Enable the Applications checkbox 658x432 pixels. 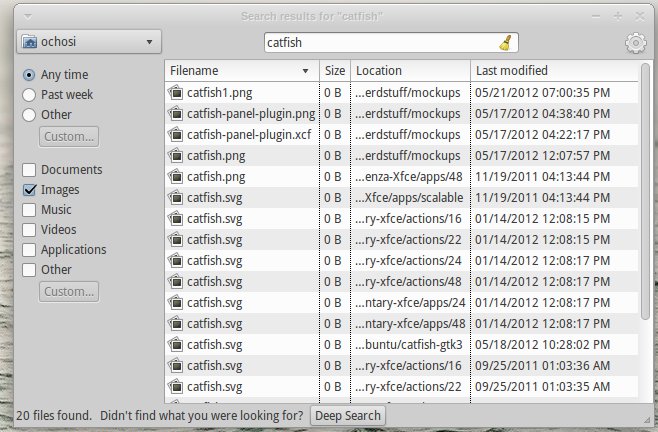click(29, 250)
